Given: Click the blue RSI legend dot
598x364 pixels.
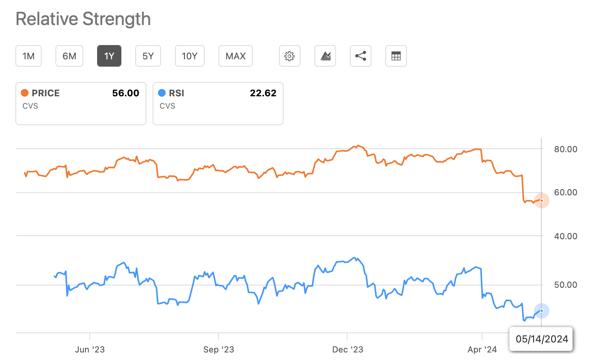Looking at the screenshot, I should 162,93.
